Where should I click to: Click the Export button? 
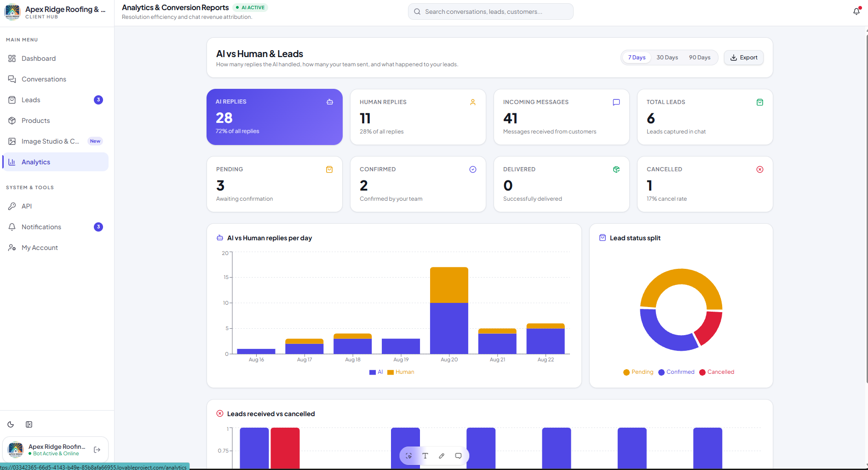744,58
